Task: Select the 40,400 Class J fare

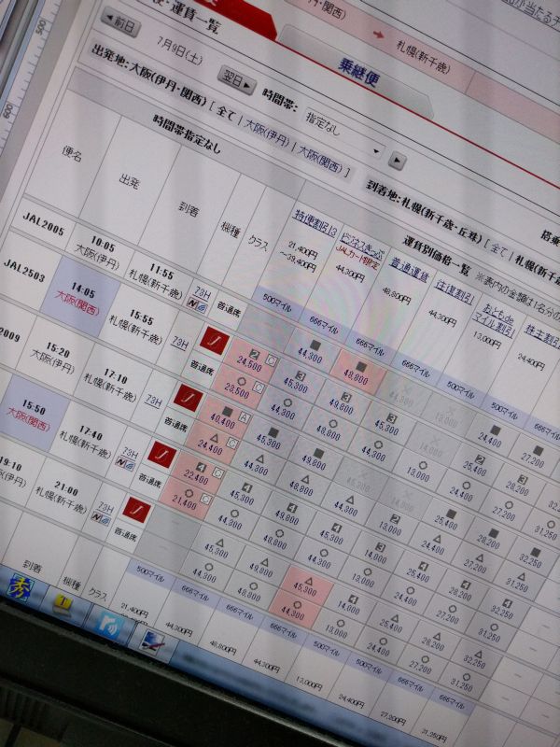Action: click(x=224, y=417)
